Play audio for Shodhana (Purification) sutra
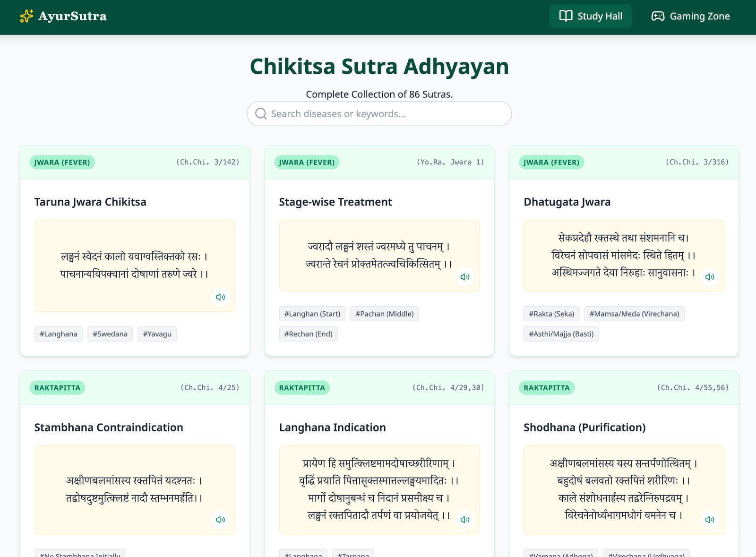Image resolution: width=756 pixels, height=557 pixels. click(710, 520)
